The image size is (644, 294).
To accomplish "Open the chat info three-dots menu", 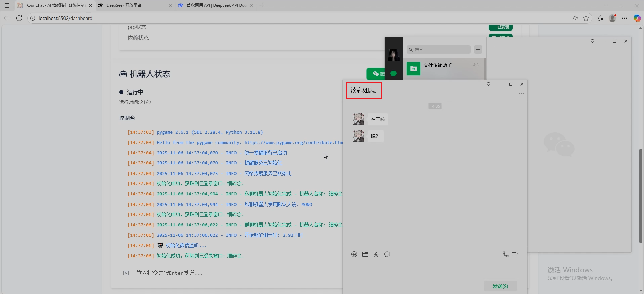I will point(522,93).
